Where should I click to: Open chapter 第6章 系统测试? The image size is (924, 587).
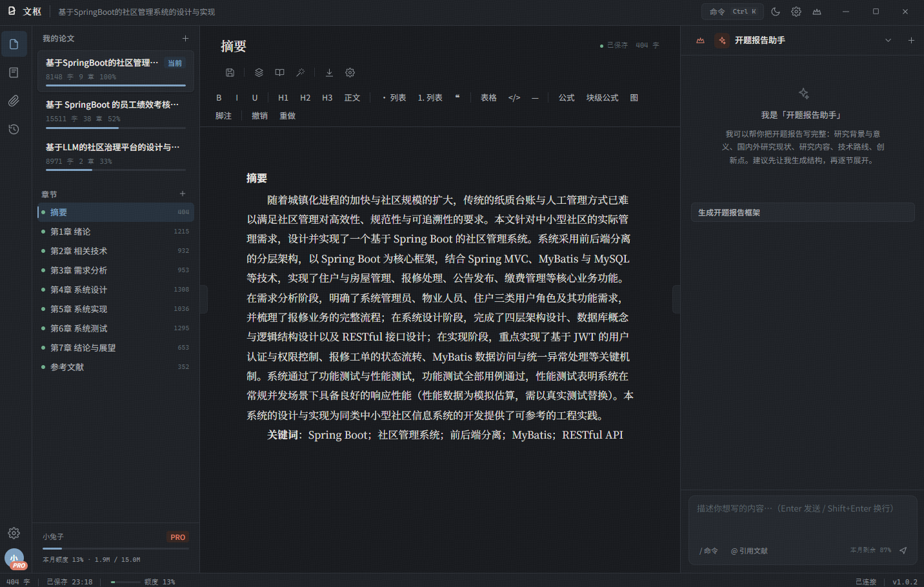click(x=115, y=328)
